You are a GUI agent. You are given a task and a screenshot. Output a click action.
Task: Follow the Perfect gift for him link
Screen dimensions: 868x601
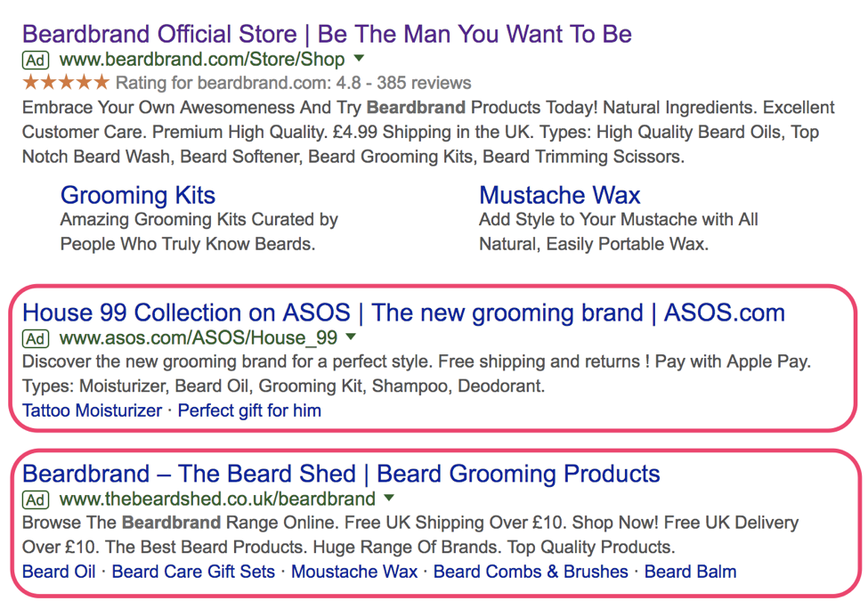click(x=249, y=410)
